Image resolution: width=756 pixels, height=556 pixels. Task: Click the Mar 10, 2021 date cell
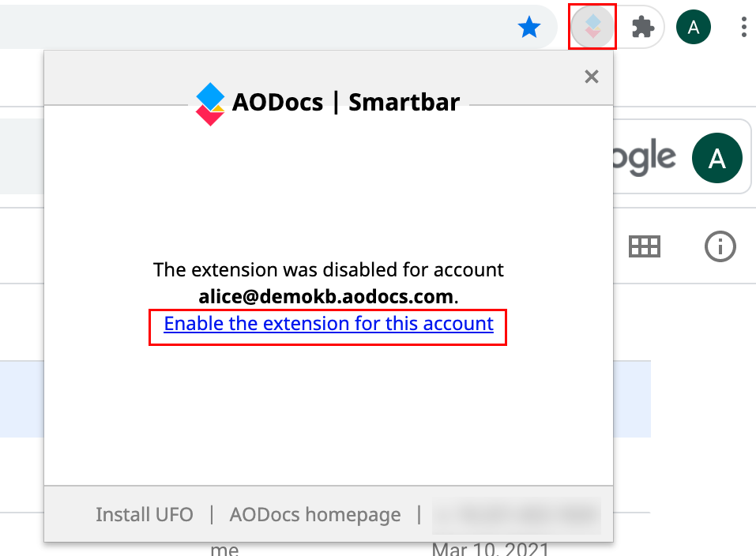tap(491, 549)
